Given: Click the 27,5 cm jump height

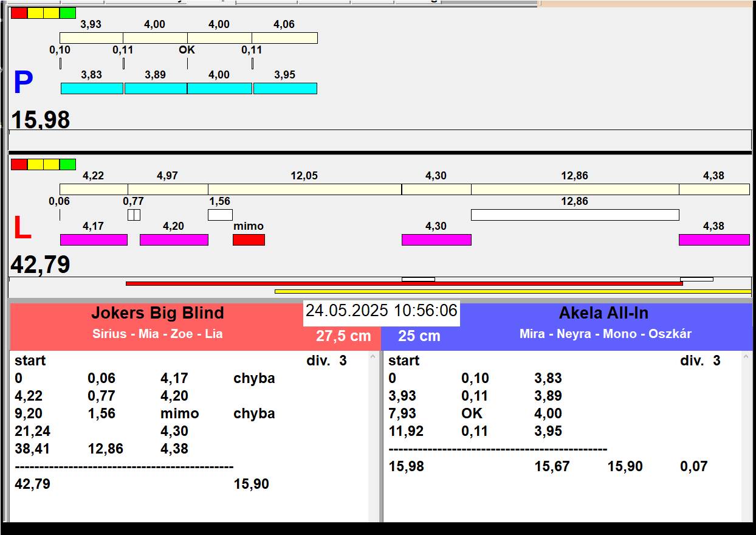Looking at the screenshot, I should tap(343, 336).
